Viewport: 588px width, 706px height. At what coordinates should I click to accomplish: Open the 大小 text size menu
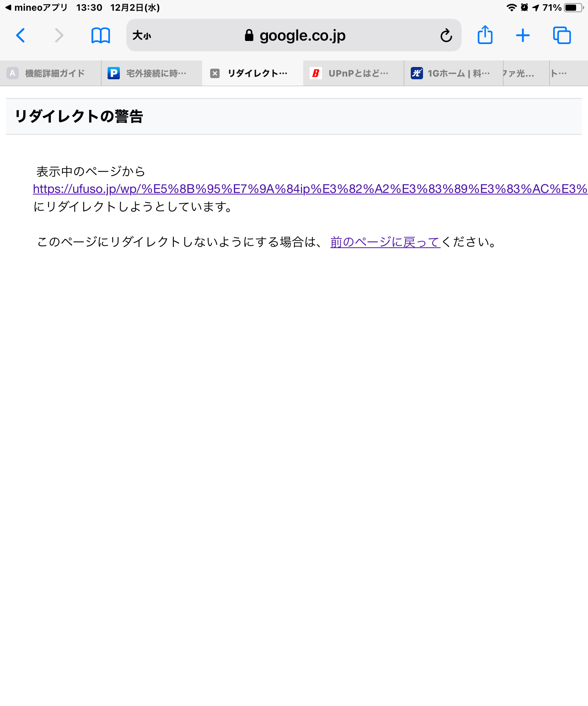point(142,36)
